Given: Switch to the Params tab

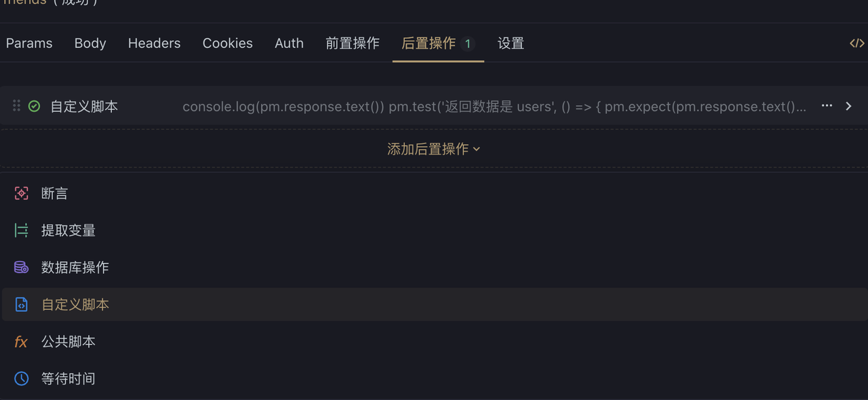Looking at the screenshot, I should (29, 43).
